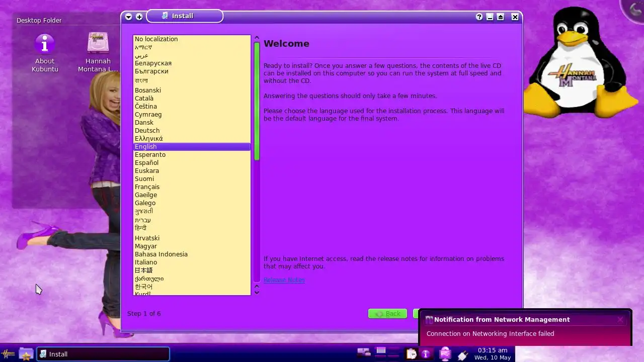The height and width of the screenshot is (362, 644).
Task: Open the Hannah Montana Linux desktop icon
Action: [98, 53]
